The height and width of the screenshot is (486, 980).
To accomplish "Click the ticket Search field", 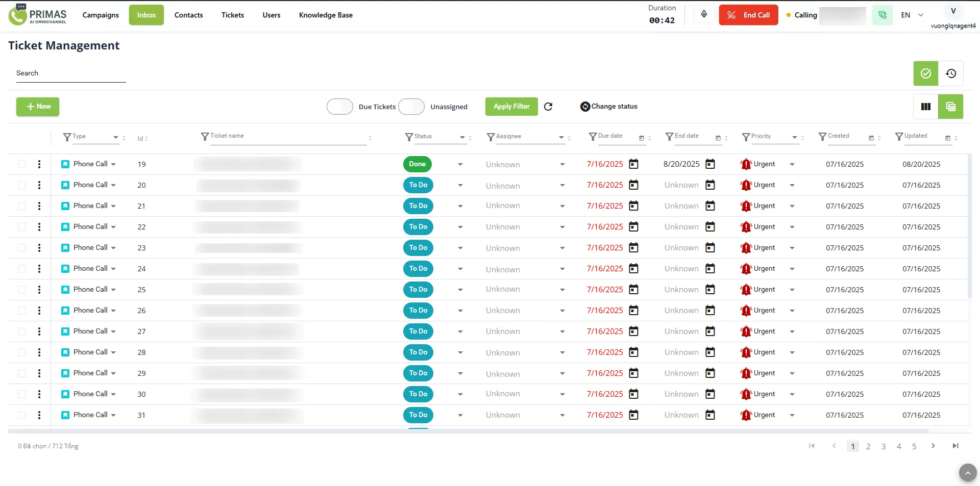I will point(70,73).
